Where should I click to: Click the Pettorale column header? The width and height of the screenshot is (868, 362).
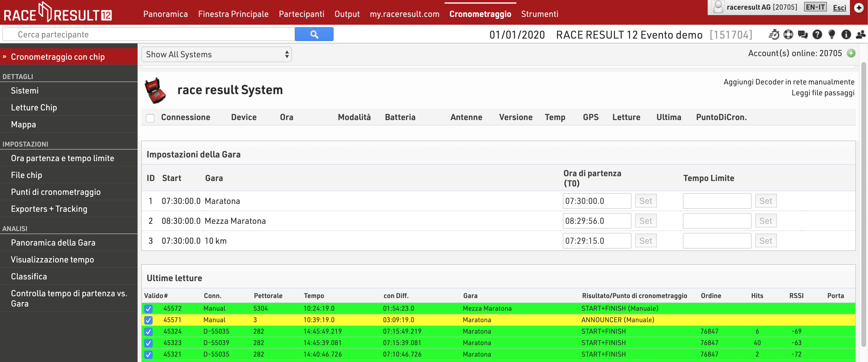pos(268,296)
